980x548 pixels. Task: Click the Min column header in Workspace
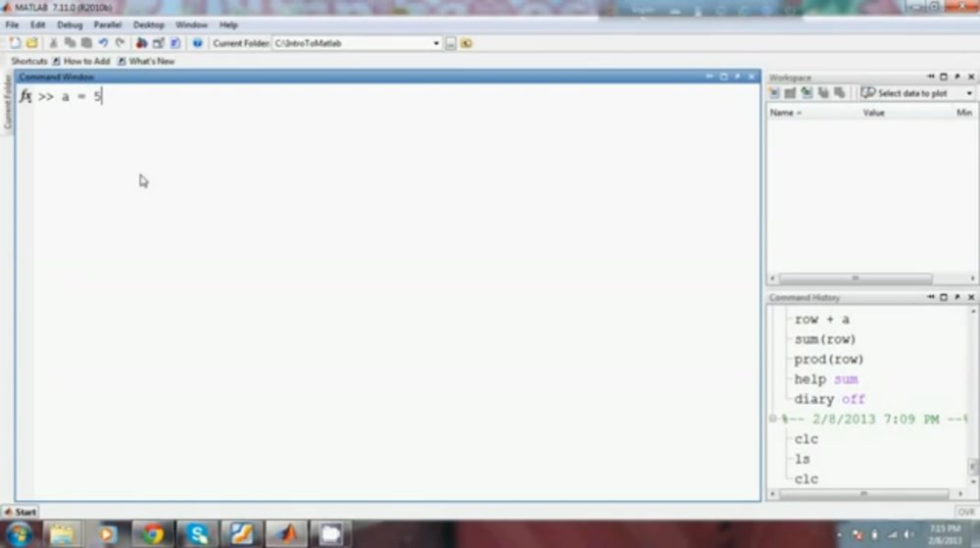964,113
